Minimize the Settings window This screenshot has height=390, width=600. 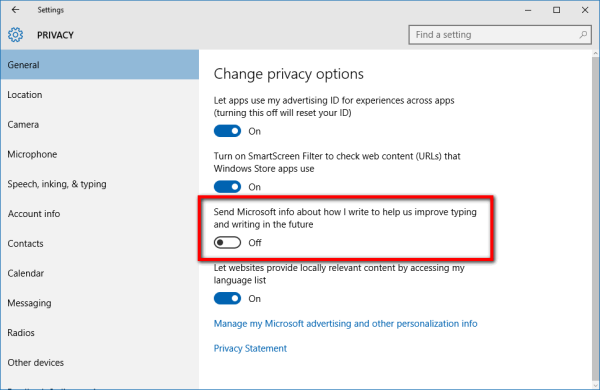528,10
